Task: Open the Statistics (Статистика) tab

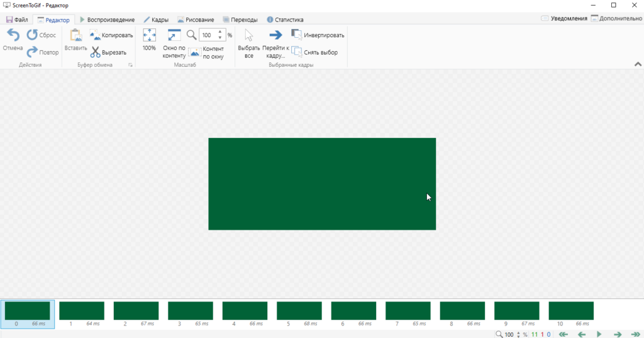Action: [285, 20]
